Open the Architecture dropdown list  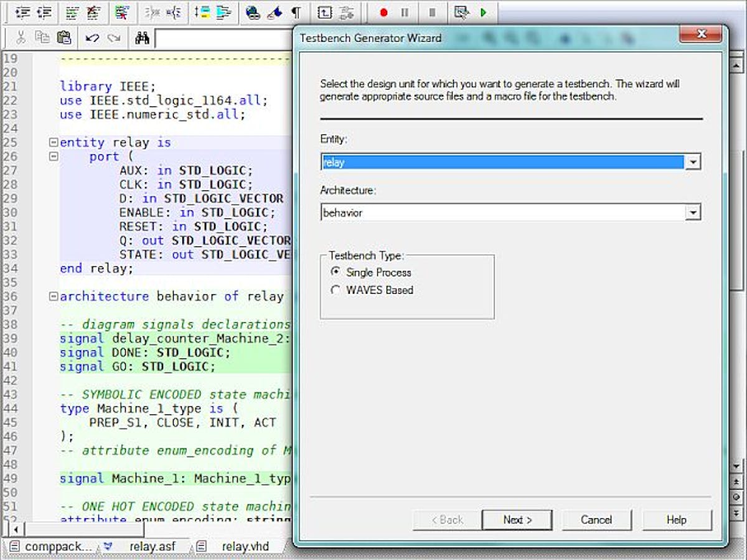click(x=693, y=212)
